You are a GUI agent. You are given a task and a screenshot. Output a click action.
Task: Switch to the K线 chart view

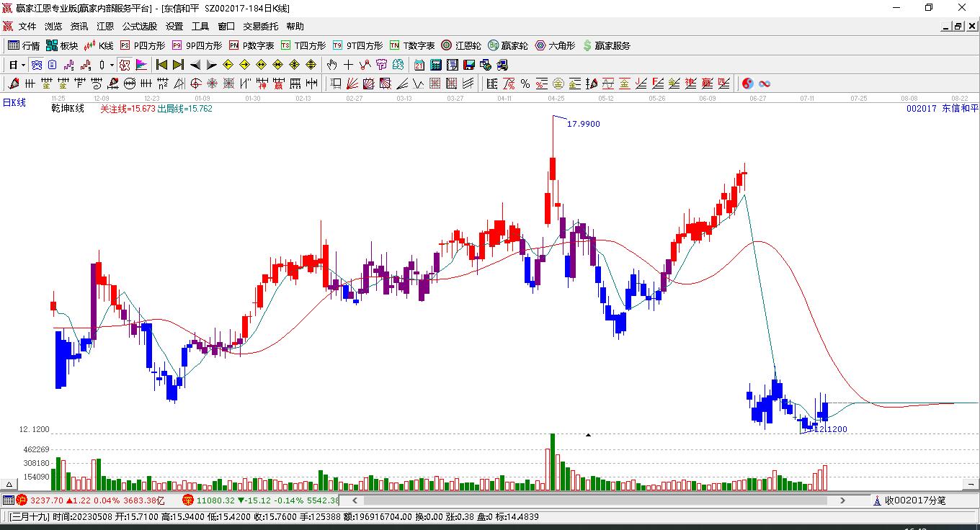[99, 45]
